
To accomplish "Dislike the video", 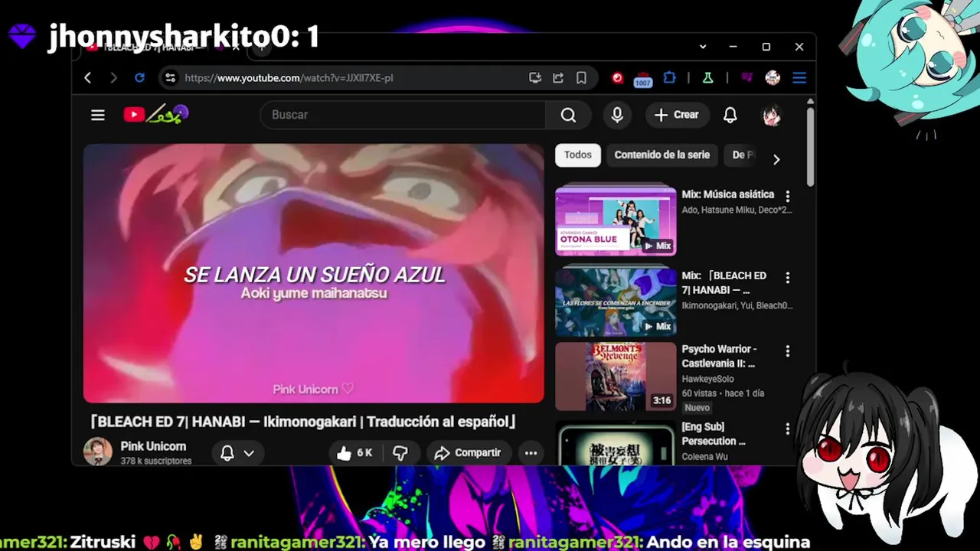I will coord(400,453).
